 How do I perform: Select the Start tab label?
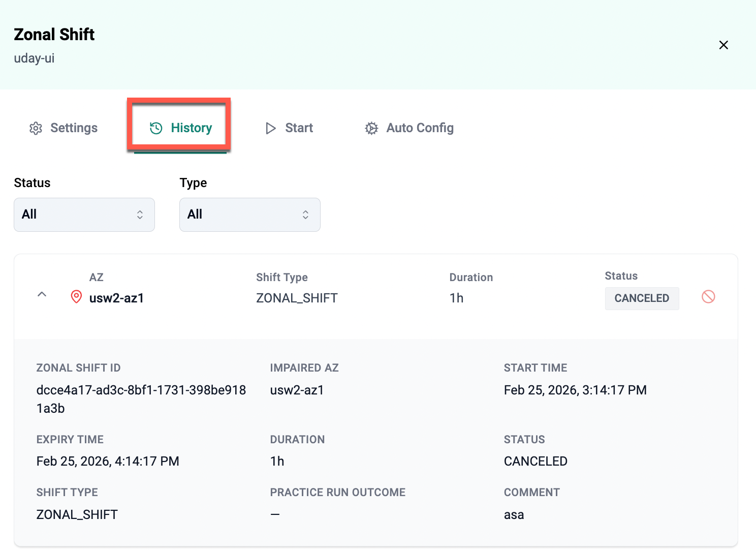299,128
